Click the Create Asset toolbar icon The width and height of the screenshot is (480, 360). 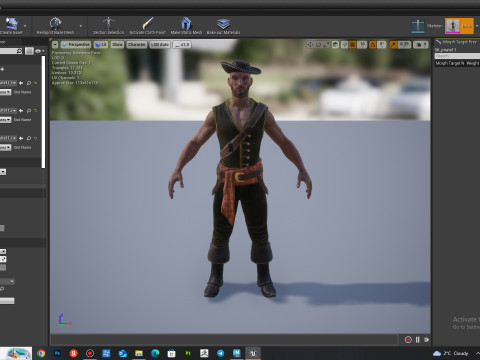tap(11, 24)
